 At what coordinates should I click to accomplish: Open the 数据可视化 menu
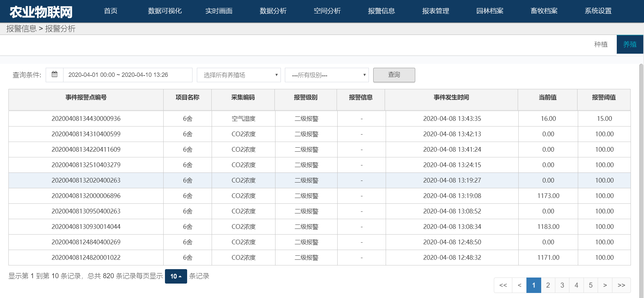(165, 11)
